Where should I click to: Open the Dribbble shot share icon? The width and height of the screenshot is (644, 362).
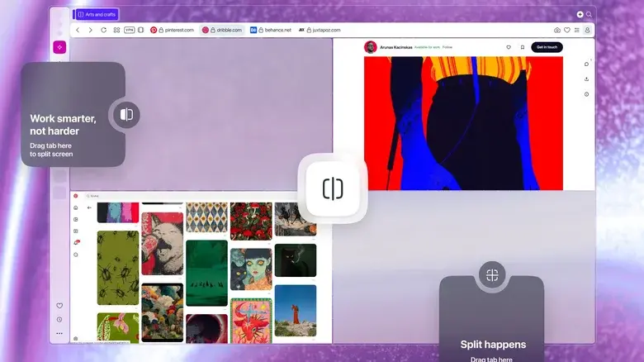[x=586, y=79]
